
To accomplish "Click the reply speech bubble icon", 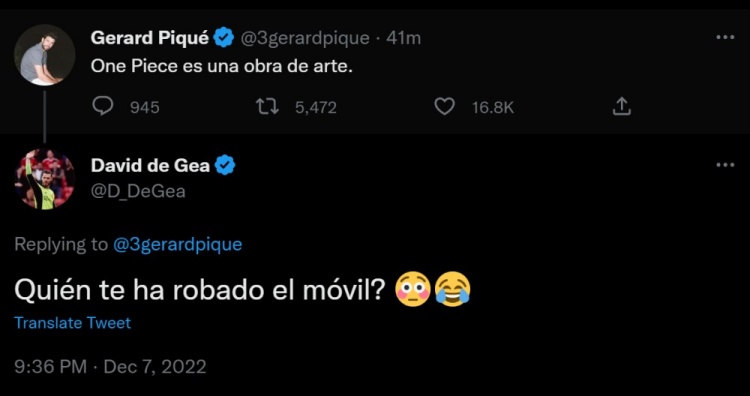I will pos(102,106).
